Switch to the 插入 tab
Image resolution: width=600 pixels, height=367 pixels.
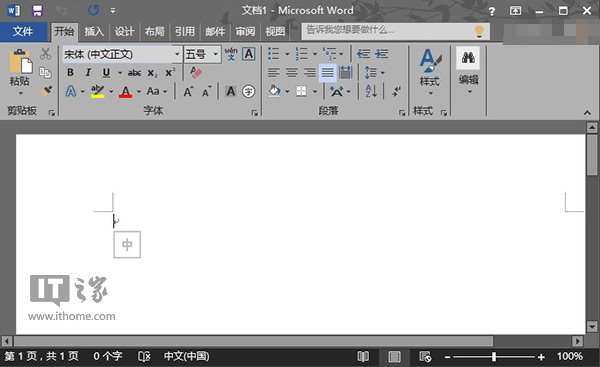tap(94, 31)
